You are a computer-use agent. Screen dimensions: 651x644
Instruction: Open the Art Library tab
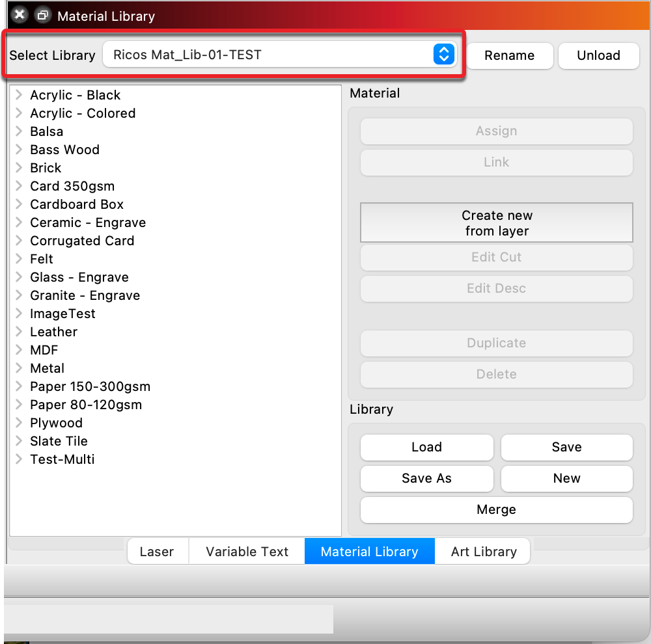(x=482, y=551)
